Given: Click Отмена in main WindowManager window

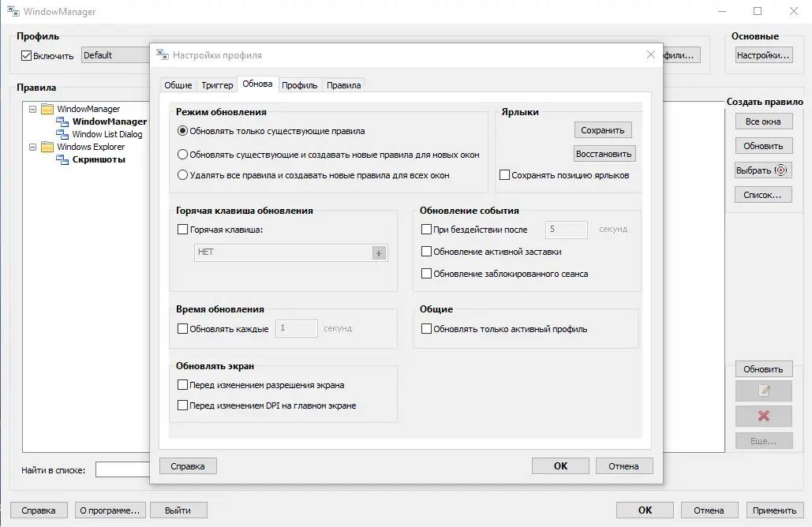Looking at the screenshot, I should tap(709, 510).
